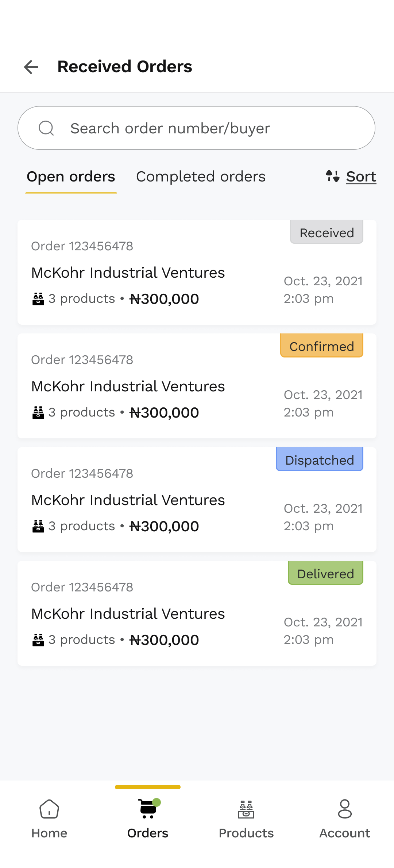This screenshot has width=394, height=868.
Task: Open the Products bottles icon
Action: [x=246, y=809]
